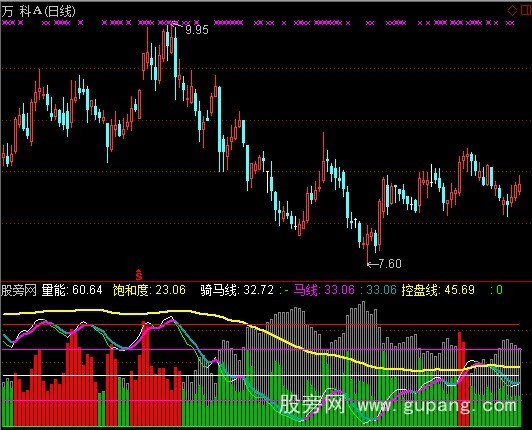This screenshot has height=430, width=532.
Task: Click the 股旁网 indicator name
Action: pyautogui.click(x=19, y=290)
